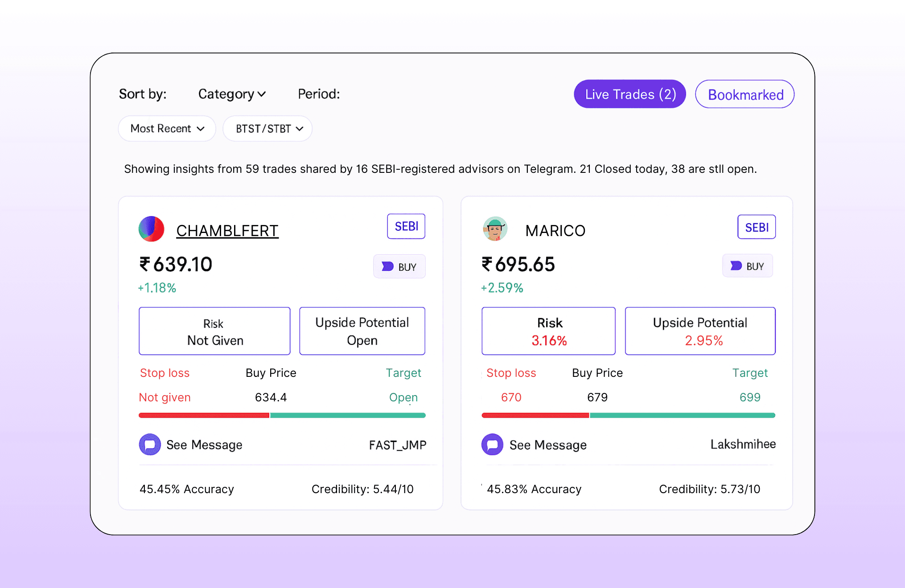The image size is (905, 588).
Task: Click the FAST_JMP advisor name
Action: [x=398, y=445]
